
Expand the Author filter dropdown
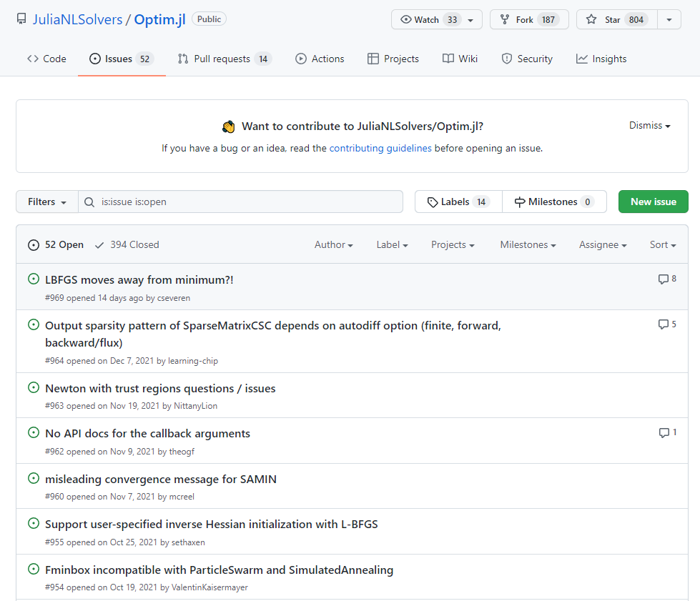tap(333, 244)
